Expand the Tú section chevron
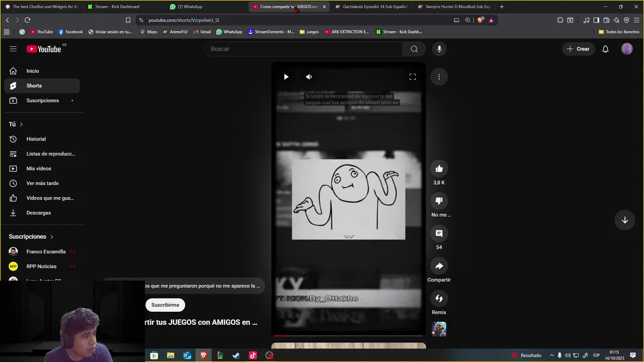 coord(21,124)
